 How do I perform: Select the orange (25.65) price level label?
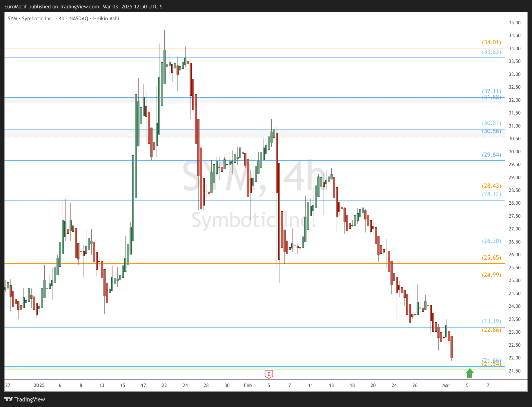coord(491,258)
